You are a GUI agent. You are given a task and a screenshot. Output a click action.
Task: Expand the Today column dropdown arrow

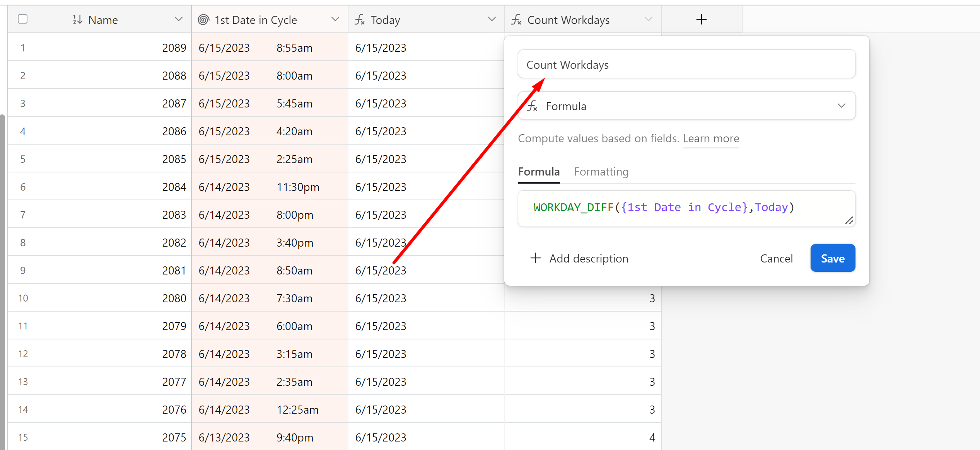tap(492, 19)
